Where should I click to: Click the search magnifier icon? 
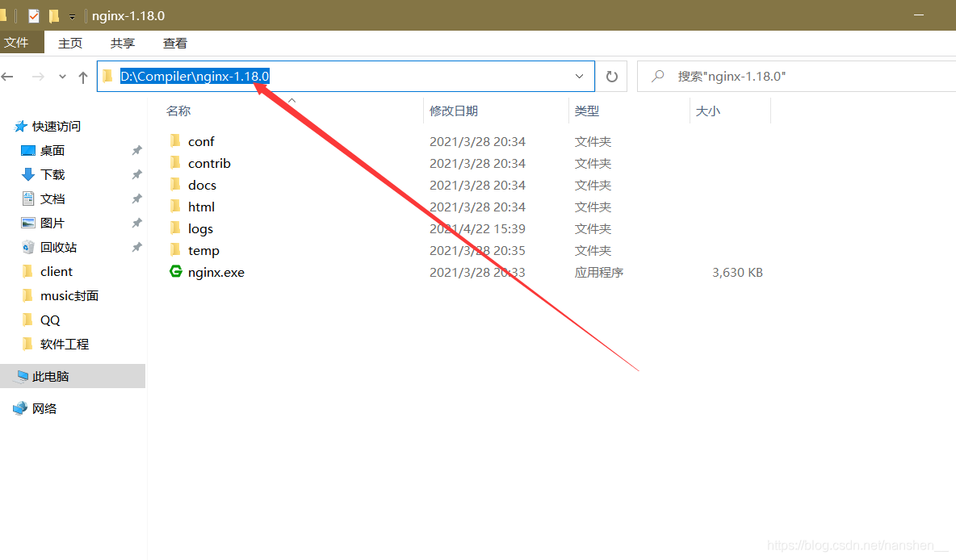coord(658,76)
